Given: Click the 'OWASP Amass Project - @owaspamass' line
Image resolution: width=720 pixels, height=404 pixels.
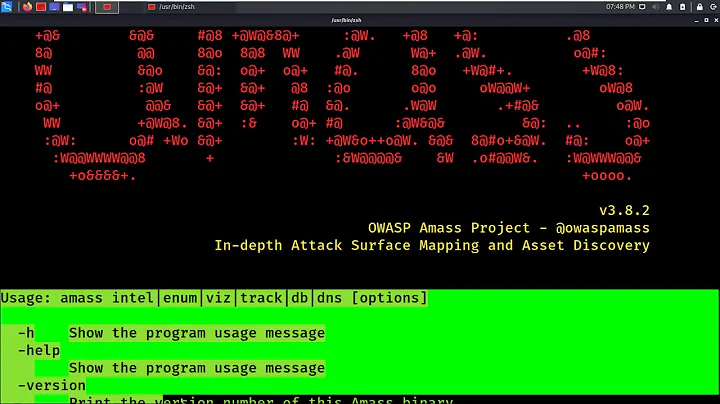Looking at the screenshot, I should coord(509,228).
